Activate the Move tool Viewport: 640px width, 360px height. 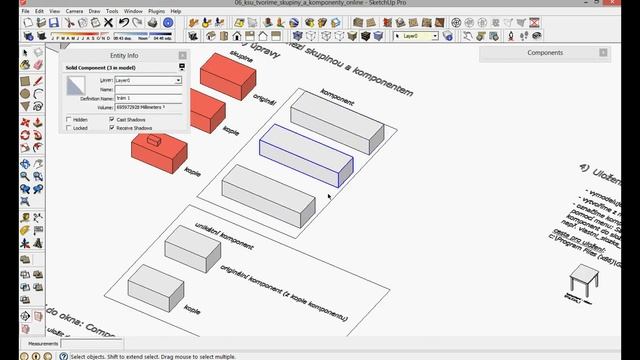25,122
